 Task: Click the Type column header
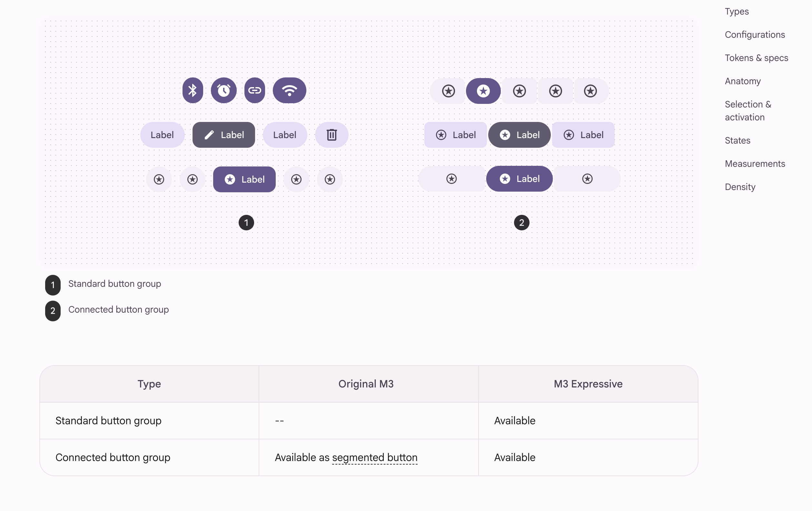[149, 384]
